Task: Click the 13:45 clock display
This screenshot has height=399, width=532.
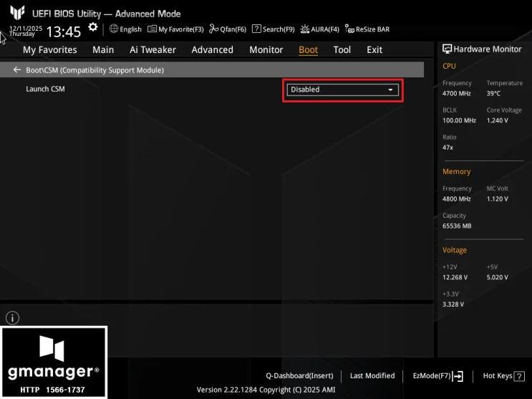Action: coord(64,32)
